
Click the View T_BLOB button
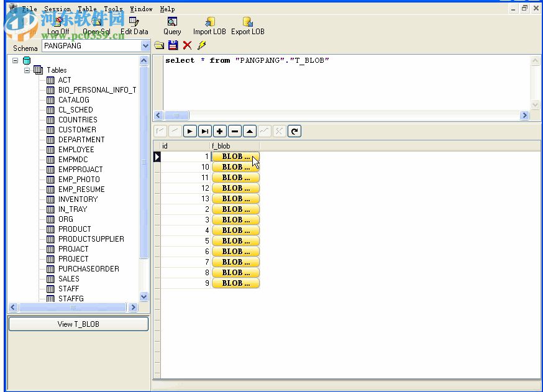tap(78, 324)
